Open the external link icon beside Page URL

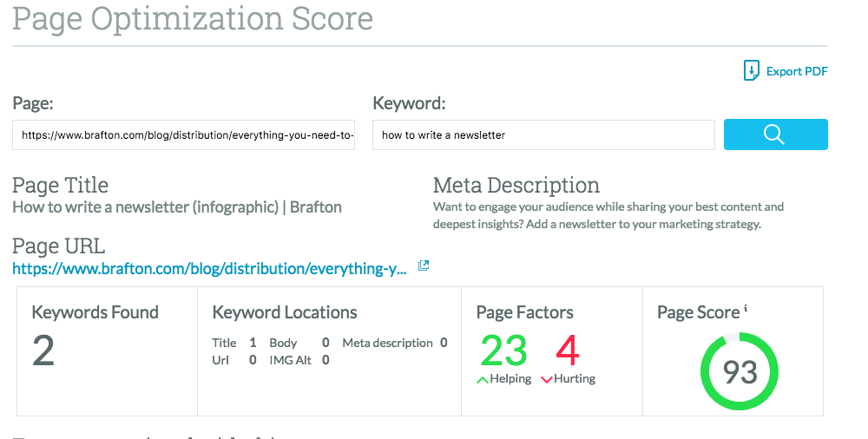(424, 266)
